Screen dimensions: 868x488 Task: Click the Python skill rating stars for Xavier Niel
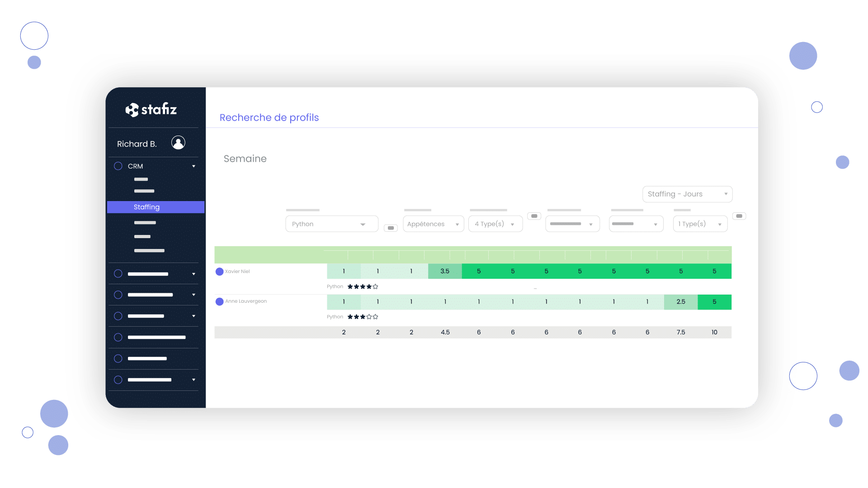coord(362,286)
